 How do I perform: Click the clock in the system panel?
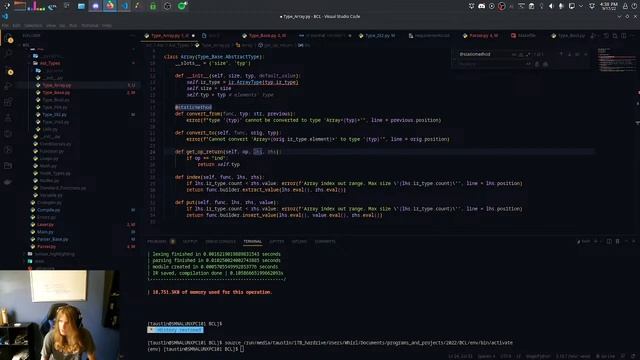(x=608, y=6)
